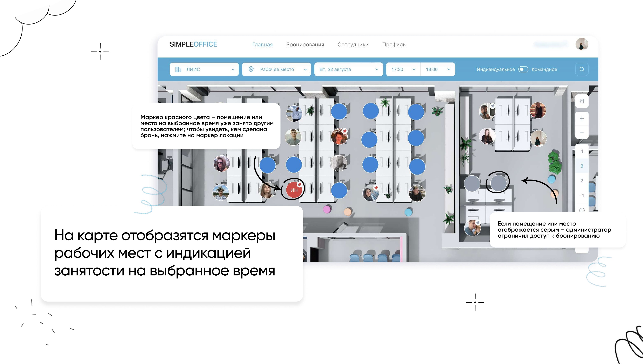Expand the ЛИИС office dropdown
The width and height of the screenshot is (643, 364).
204,69
